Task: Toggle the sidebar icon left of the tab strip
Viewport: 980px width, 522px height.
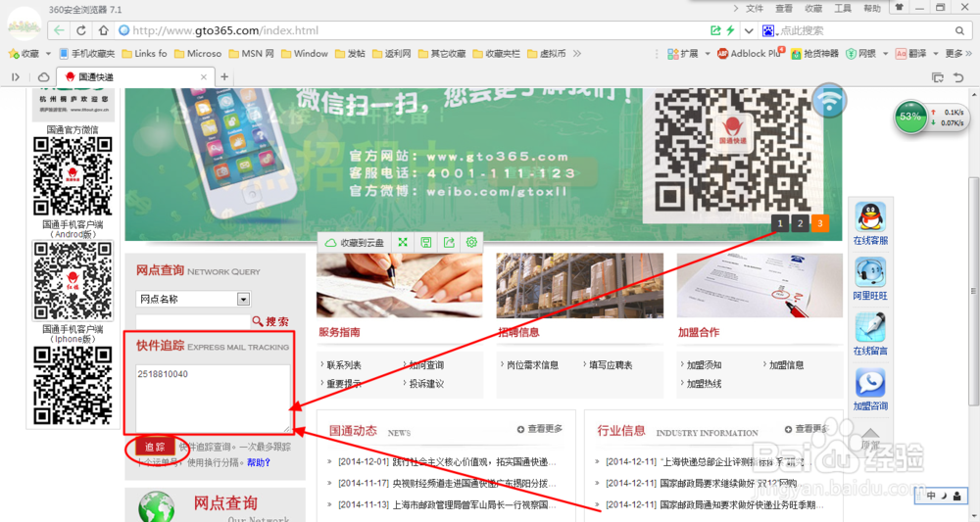Action: 16,76
